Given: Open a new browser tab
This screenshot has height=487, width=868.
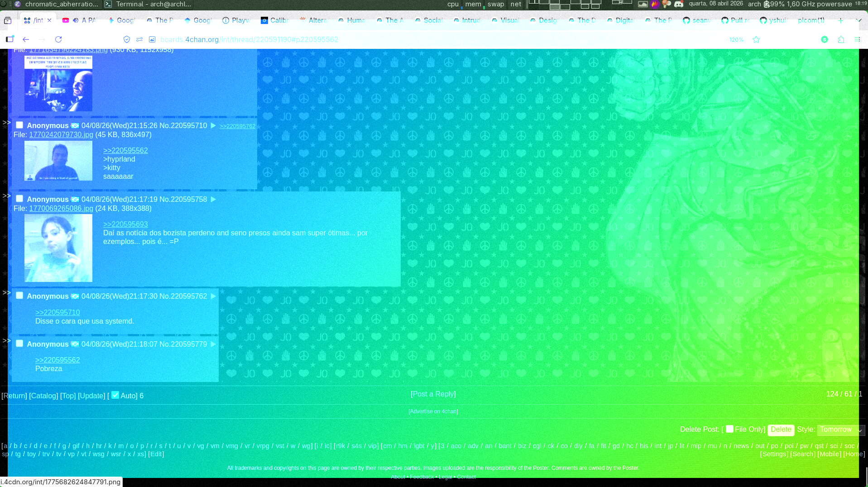Looking at the screenshot, I should (841, 20).
